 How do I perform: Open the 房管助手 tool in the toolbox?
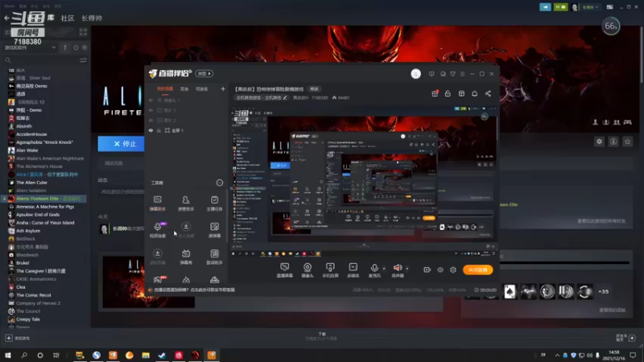[186, 204]
